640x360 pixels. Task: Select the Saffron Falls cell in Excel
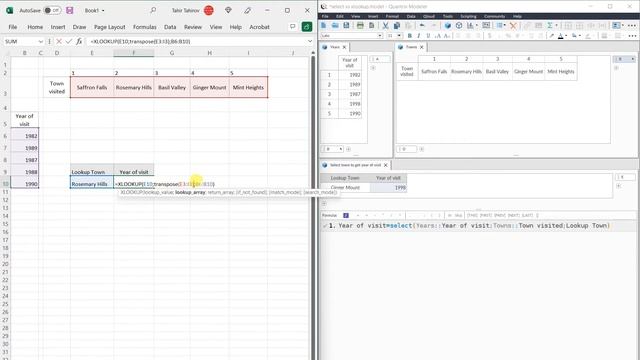[x=92, y=87]
